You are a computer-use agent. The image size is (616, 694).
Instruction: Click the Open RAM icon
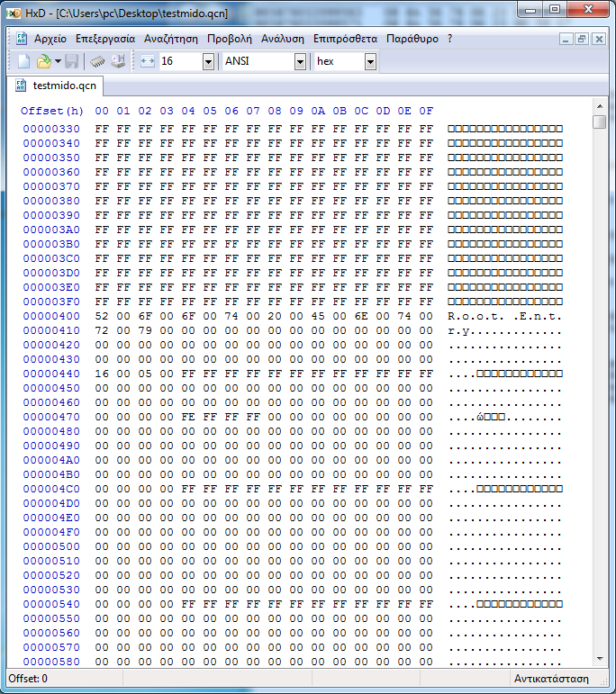coord(97,61)
